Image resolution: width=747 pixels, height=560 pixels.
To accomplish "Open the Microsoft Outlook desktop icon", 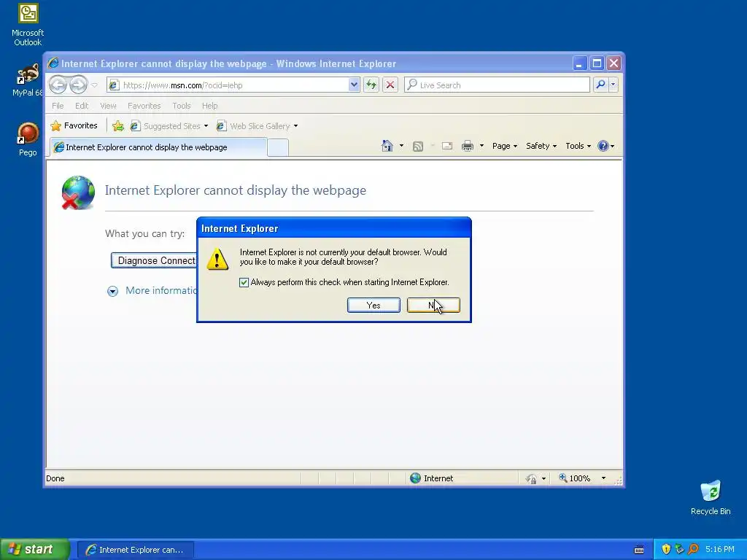I will tap(28, 25).
